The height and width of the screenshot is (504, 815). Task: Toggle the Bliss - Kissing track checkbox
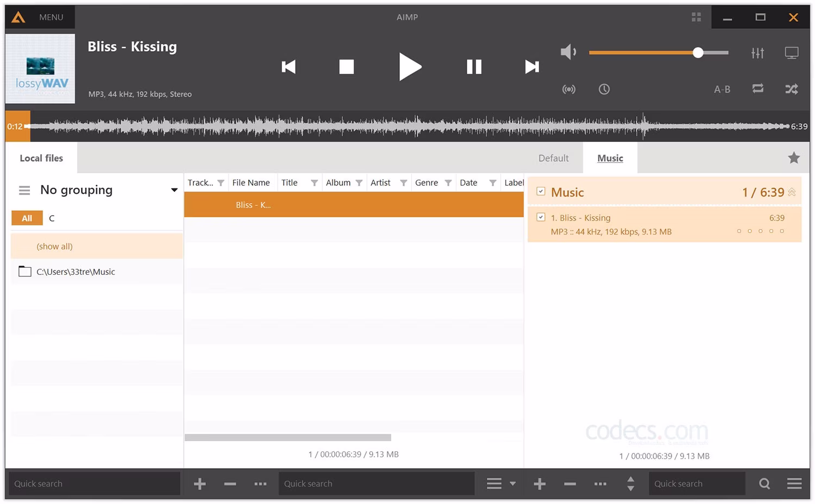click(541, 217)
